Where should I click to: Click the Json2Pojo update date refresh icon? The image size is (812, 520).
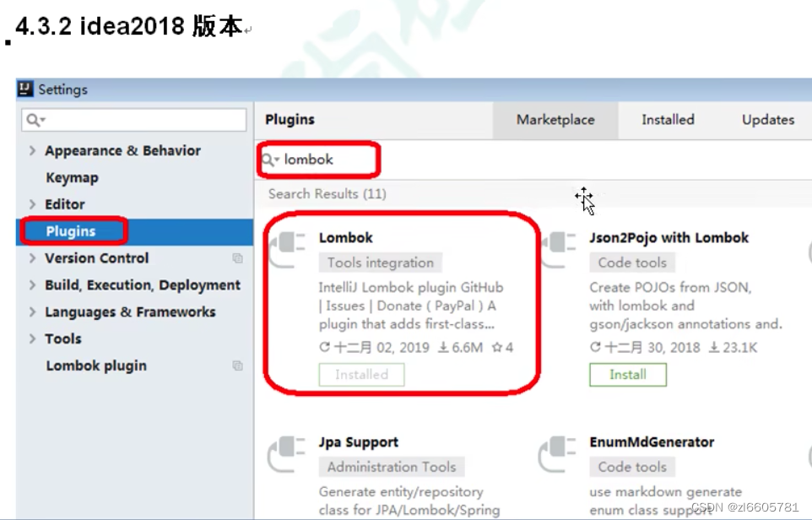[x=596, y=346]
